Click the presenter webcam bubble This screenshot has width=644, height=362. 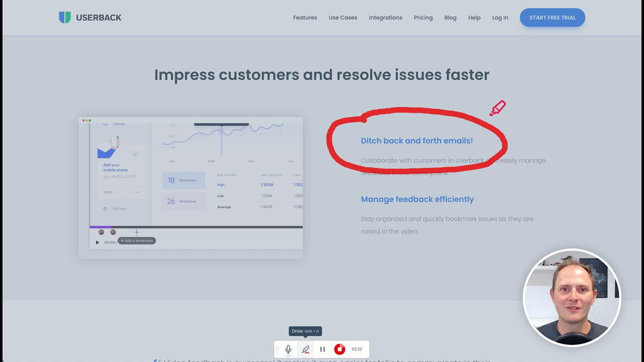pyautogui.click(x=572, y=298)
